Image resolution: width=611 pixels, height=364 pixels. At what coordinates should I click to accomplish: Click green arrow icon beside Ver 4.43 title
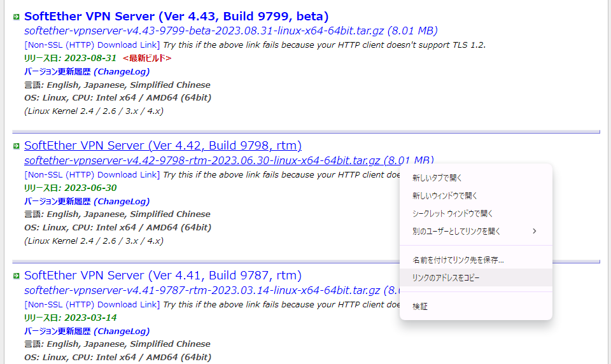coord(16,17)
